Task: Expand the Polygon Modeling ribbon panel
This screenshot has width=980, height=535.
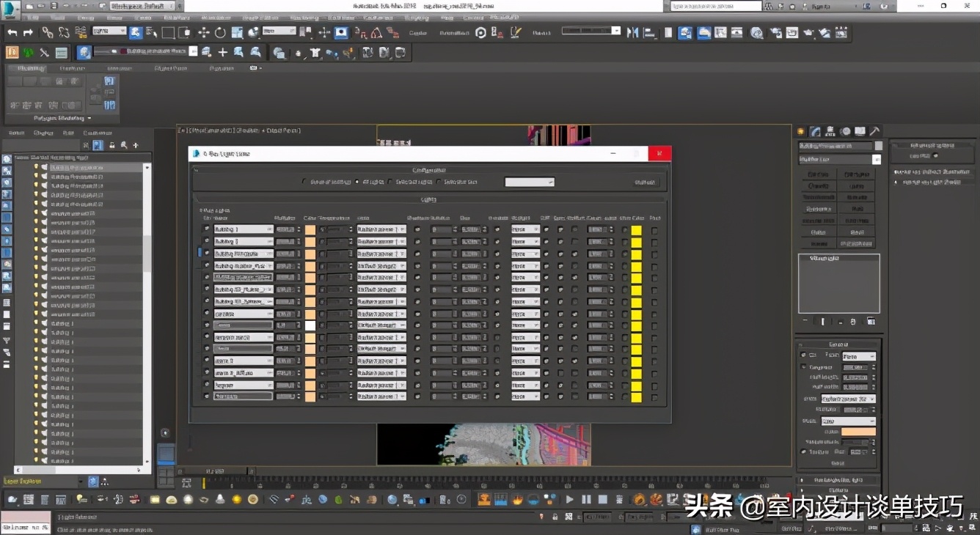Action: coord(62,118)
